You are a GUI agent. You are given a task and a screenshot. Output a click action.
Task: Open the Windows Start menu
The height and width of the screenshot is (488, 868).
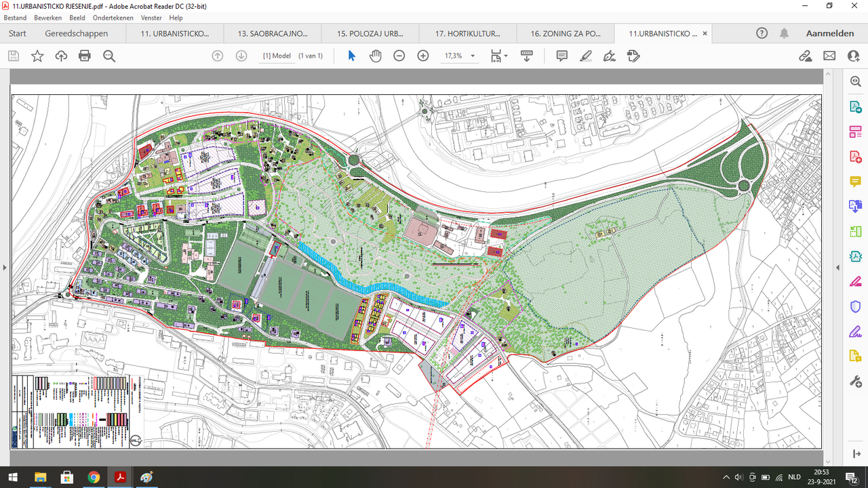click(12, 477)
